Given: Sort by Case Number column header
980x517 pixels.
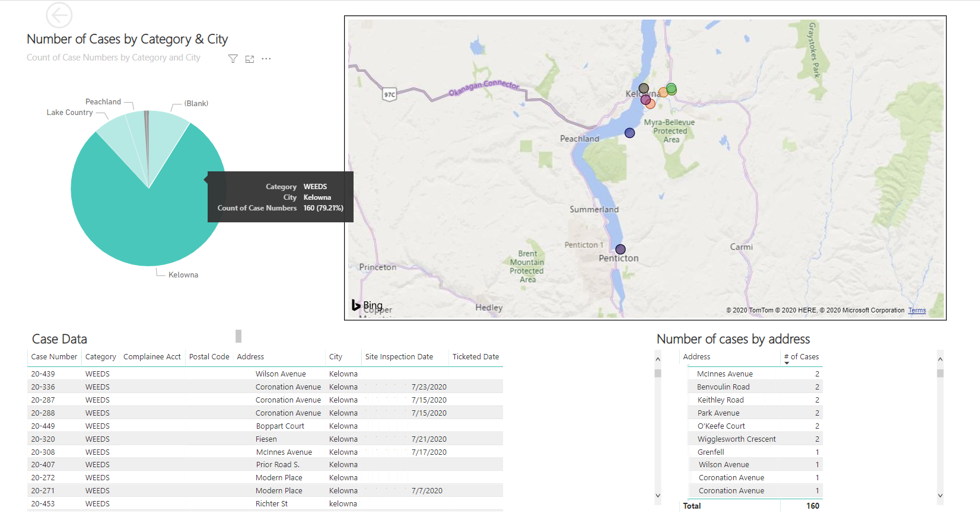Looking at the screenshot, I should 54,357.
